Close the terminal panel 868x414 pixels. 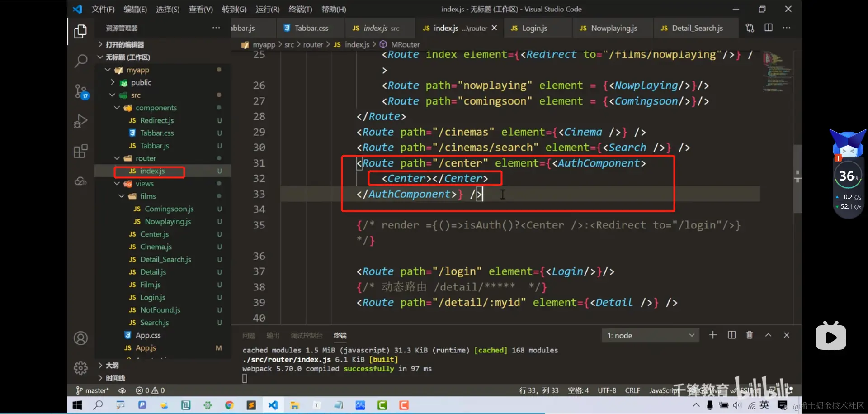(787, 335)
